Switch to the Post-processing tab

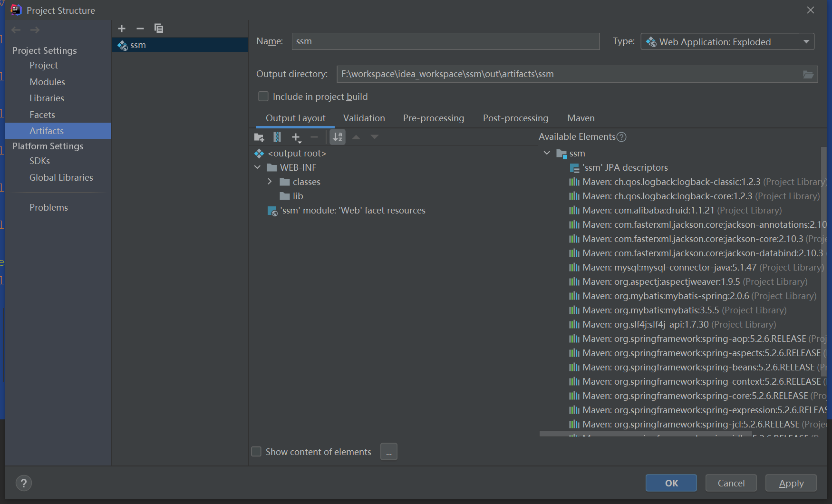515,118
